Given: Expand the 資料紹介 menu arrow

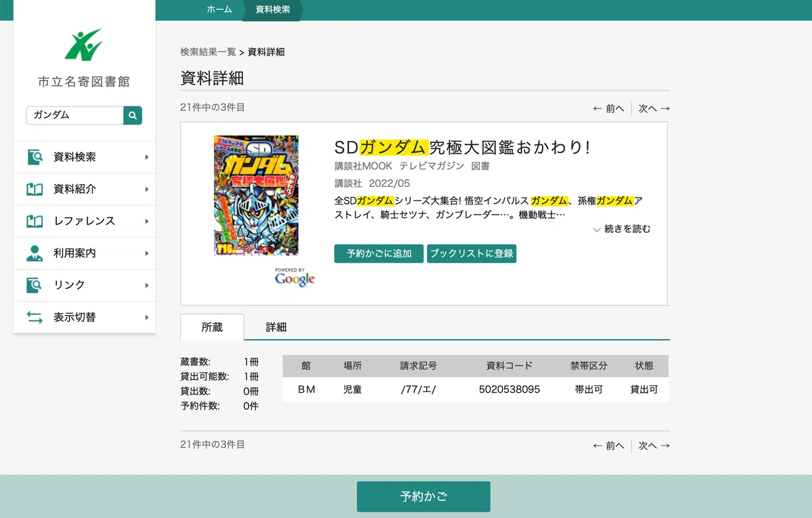Looking at the screenshot, I should click(x=147, y=189).
